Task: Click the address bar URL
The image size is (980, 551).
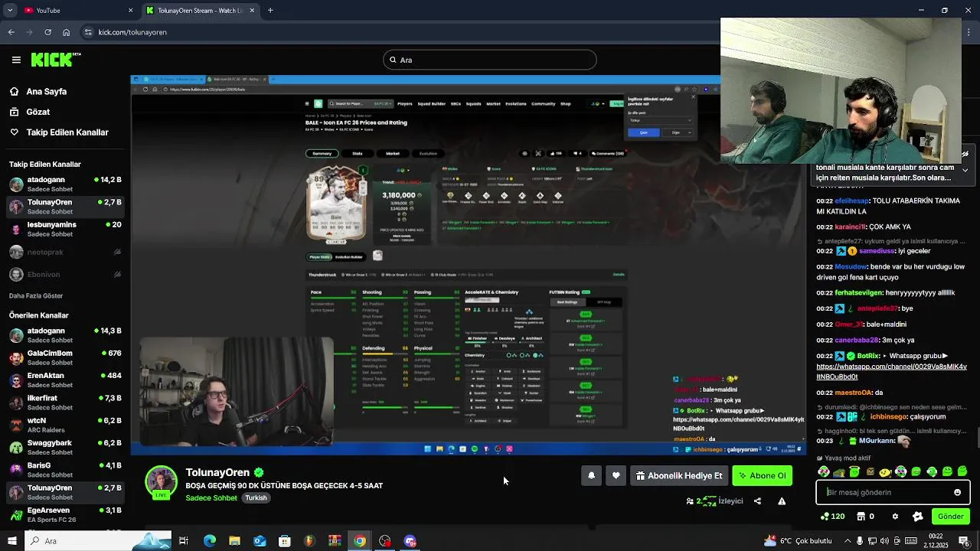Action: coord(132,32)
